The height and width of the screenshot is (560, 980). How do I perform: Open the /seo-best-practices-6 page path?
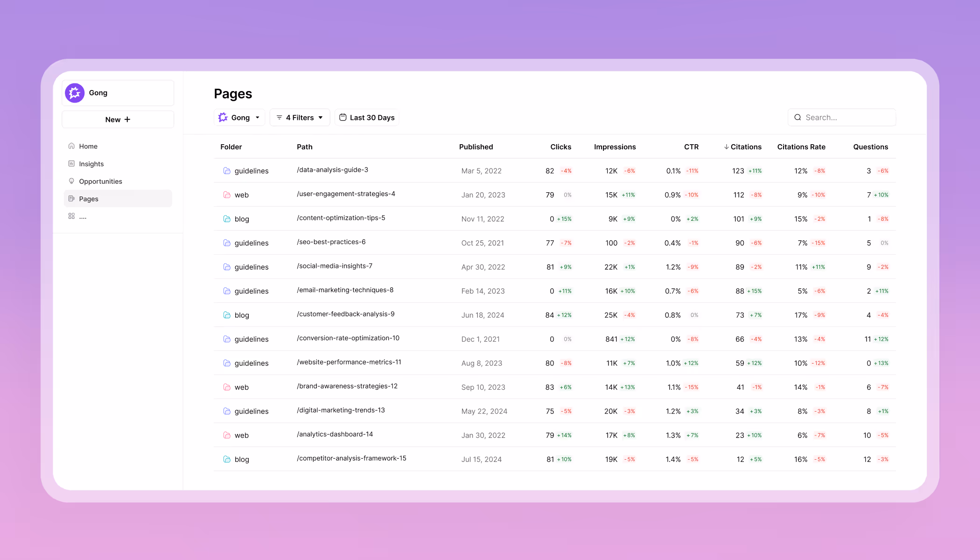click(x=331, y=242)
